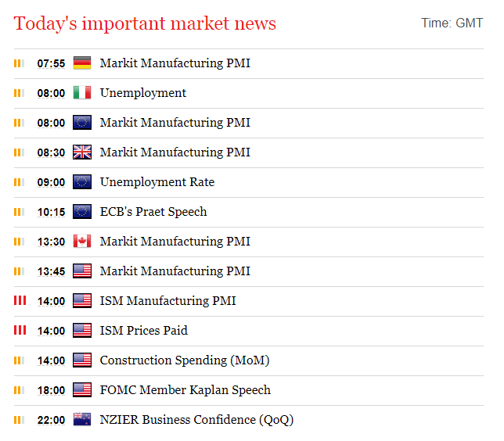Click the 18:00 time label
This screenshot has width=504, height=441.
click(x=51, y=391)
